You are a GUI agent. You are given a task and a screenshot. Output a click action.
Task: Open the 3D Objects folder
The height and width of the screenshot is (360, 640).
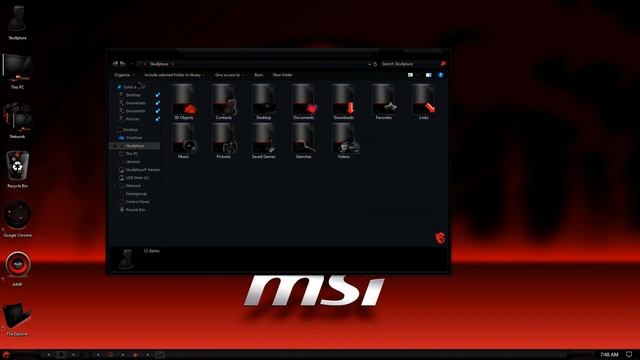(184, 102)
